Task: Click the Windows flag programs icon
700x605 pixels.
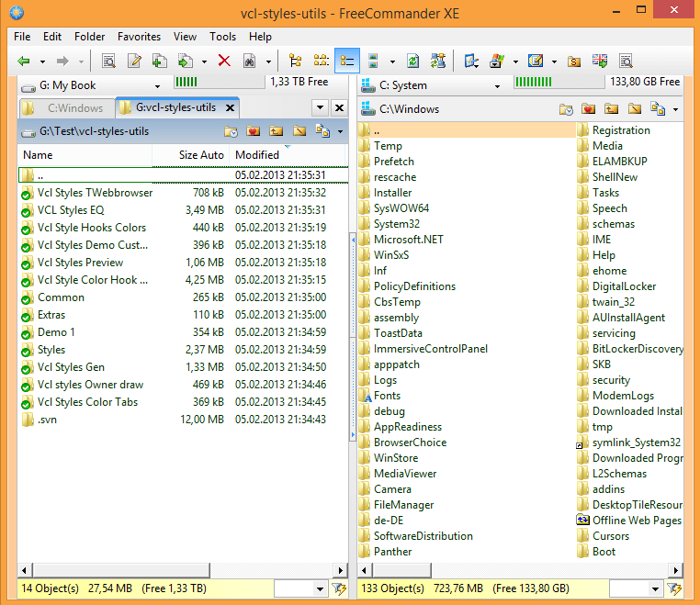Action: pos(496,62)
